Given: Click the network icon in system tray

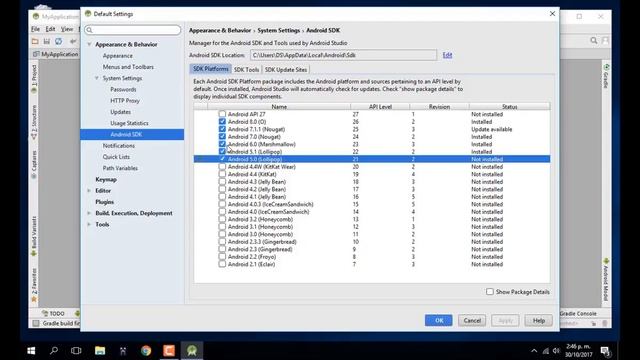Looking at the screenshot, I should tap(546, 351).
